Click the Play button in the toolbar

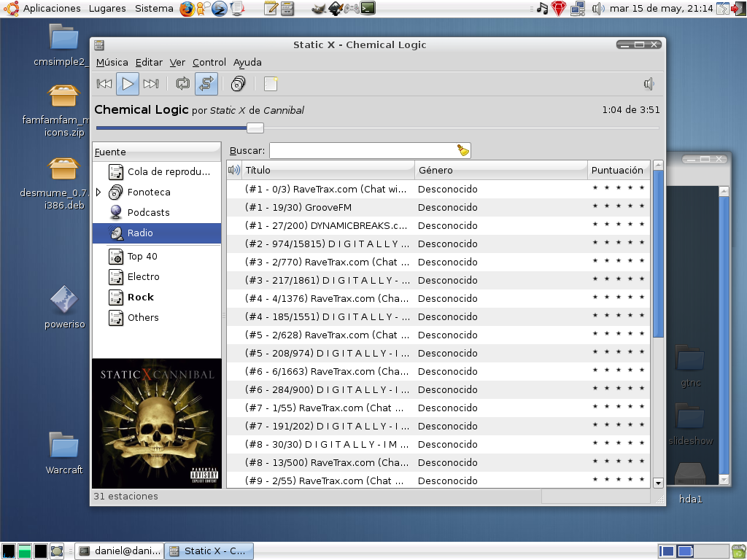coord(127,85)
